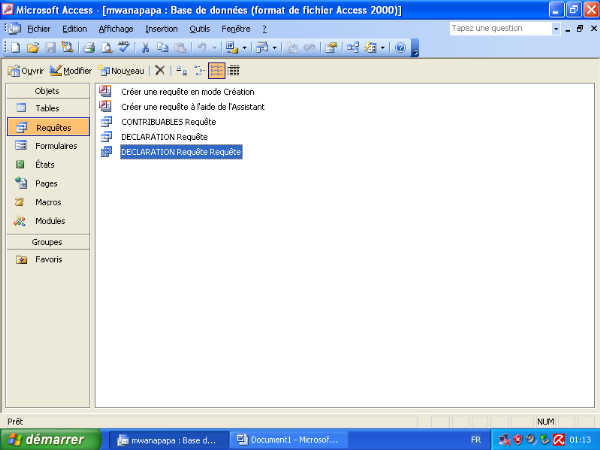The width and height of the screenshot is (600, 450).
Task: Click the New Object icon
Action: 370,48
